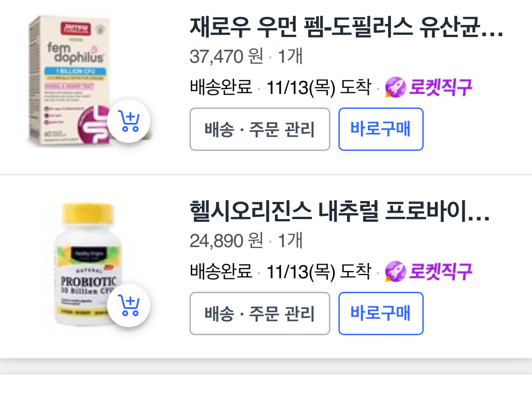
Task: Click 배송 · 주문 관리 for the 헬시오리진스 product
Action: pyautogui.click(x=259, y=313)
